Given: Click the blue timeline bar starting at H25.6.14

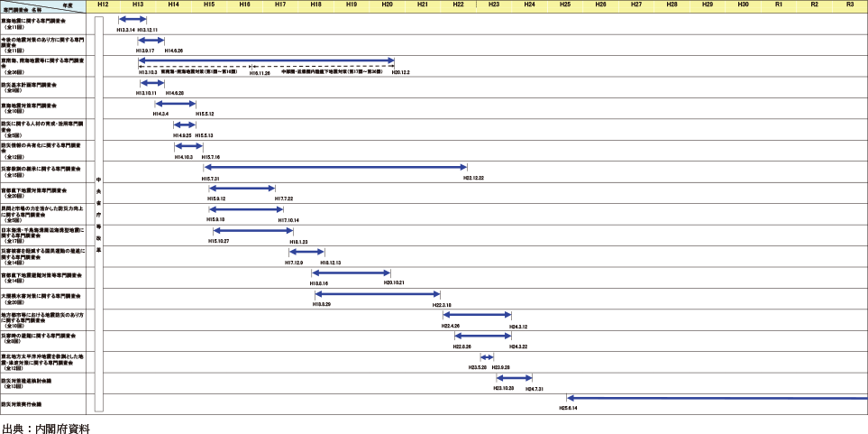Looking at the screenshot, I should 717,397.
